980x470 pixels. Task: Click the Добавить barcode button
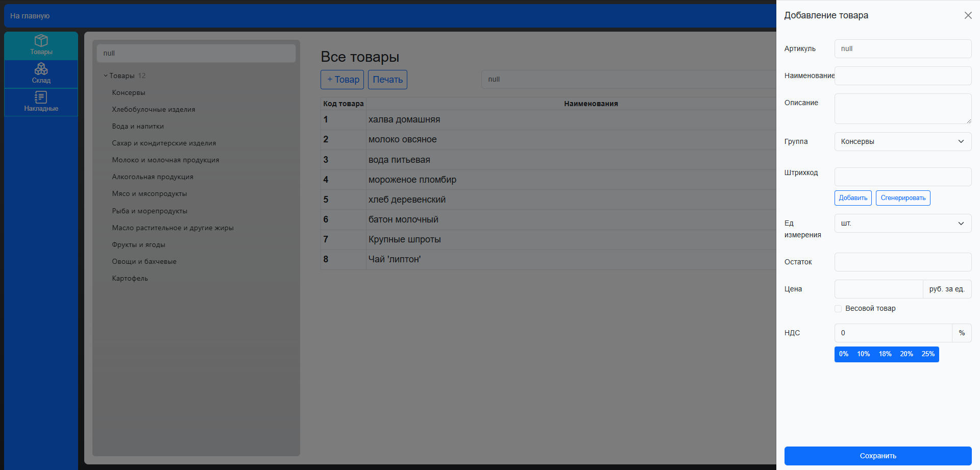(852, 198)
